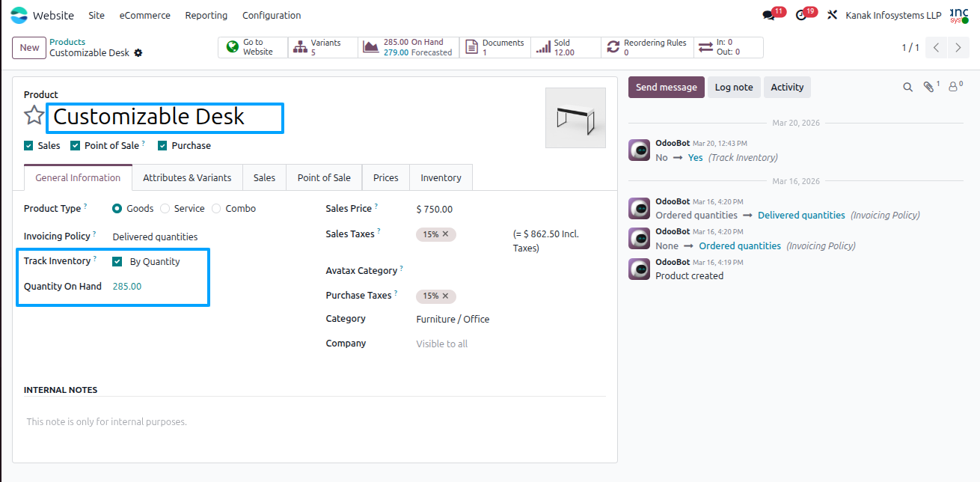The image size is (980, 482).
Task: Click the New button
Action: tap(29, 48)
